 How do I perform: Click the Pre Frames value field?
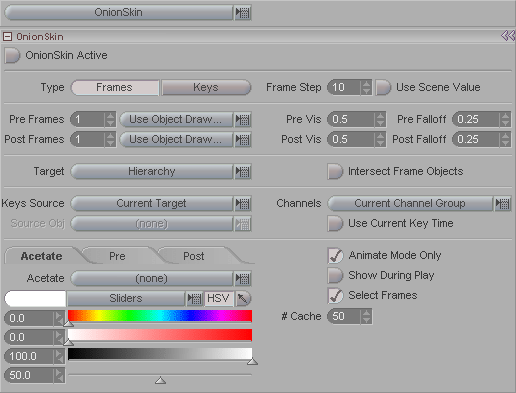coord(87,119)
